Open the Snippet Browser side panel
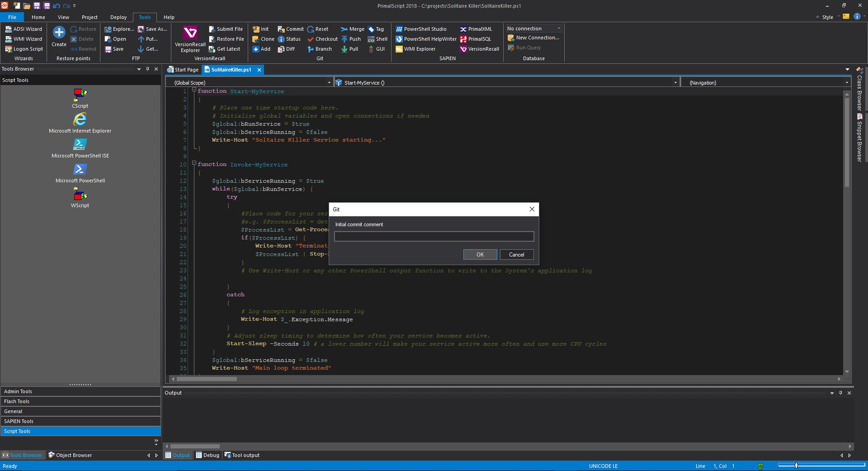 (859, 137)
